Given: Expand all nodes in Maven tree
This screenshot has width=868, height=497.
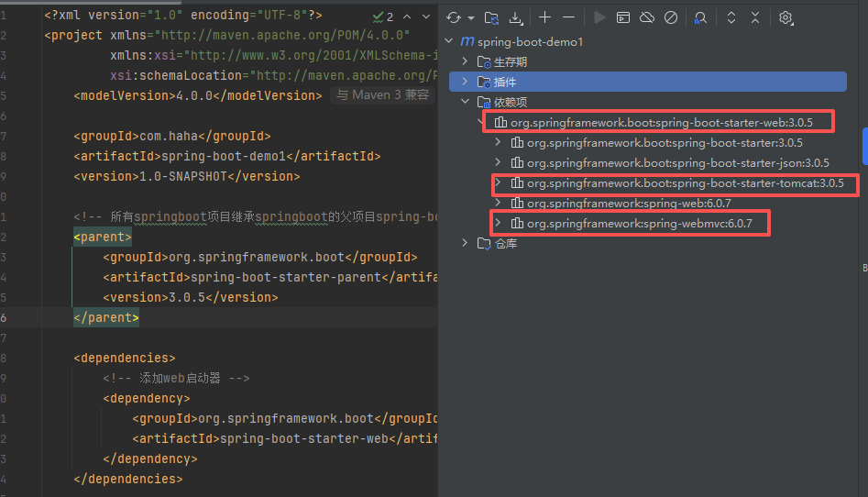Looking at the screenshot, I should [731, 17].
